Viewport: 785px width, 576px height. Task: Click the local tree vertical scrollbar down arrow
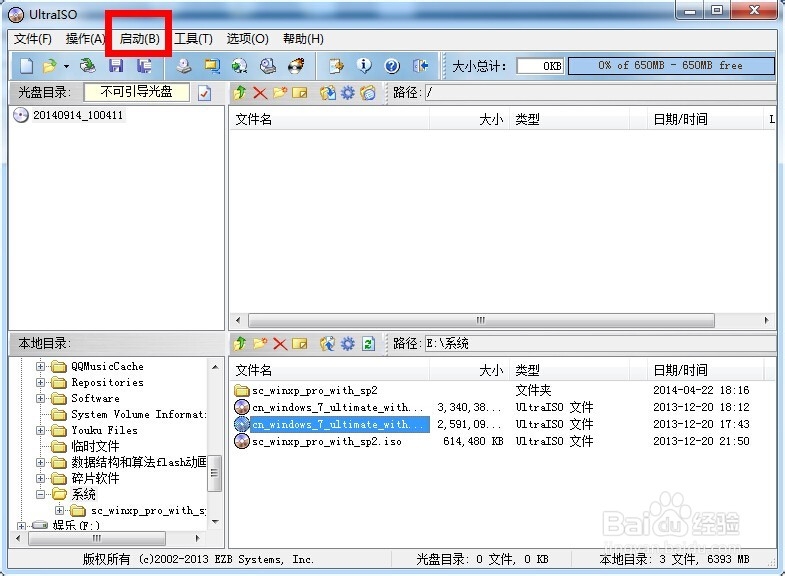(x=215, y=522)
